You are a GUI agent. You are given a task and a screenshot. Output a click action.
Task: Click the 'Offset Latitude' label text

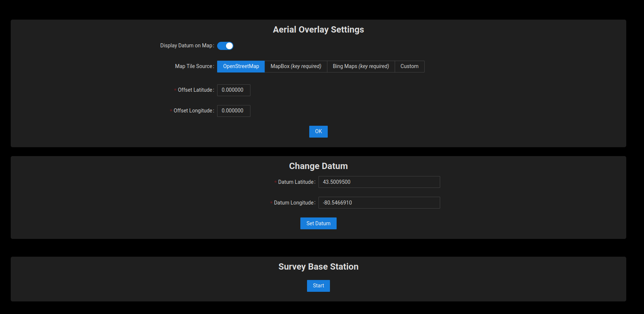coord(195,90)
